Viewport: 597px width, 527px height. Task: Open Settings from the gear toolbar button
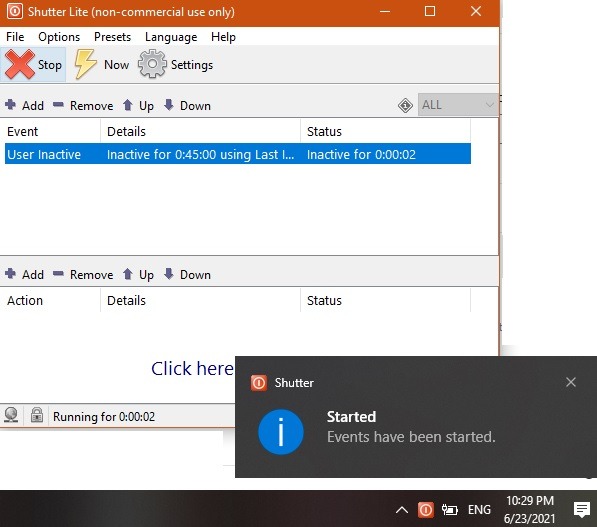click(176, 64)
